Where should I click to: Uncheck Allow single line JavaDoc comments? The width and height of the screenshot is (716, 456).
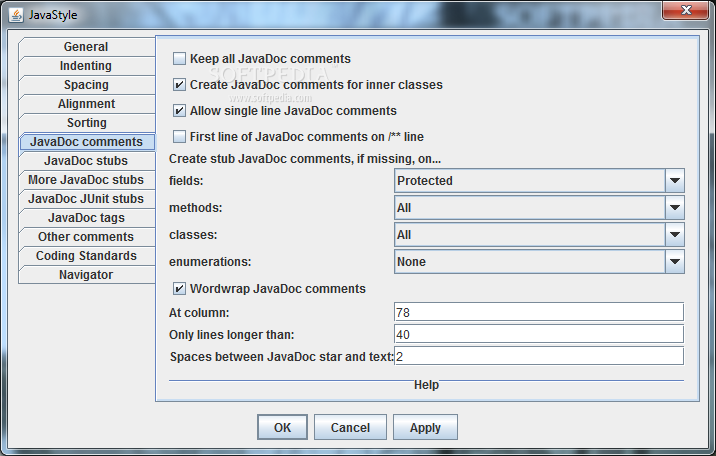click(x=179, y=110)
